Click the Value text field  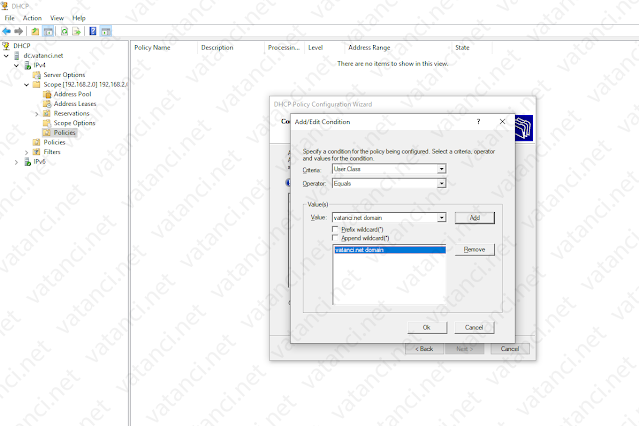pos(385,218)
